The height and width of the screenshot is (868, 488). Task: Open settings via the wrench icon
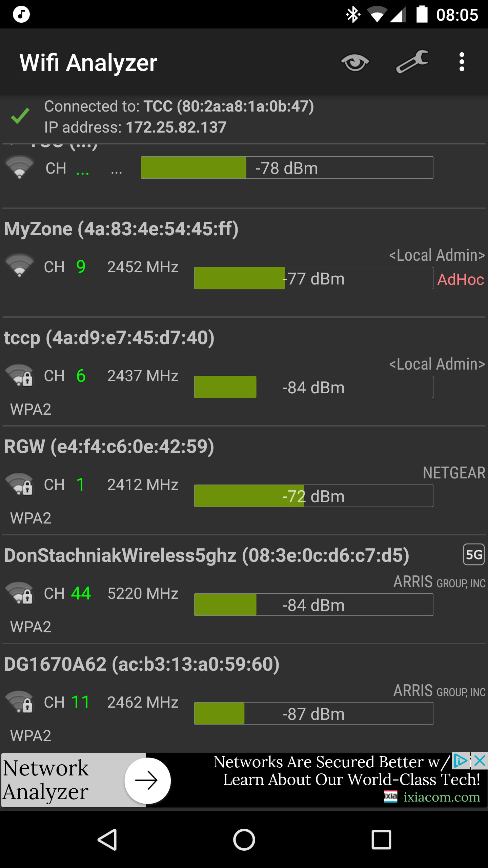412,62
